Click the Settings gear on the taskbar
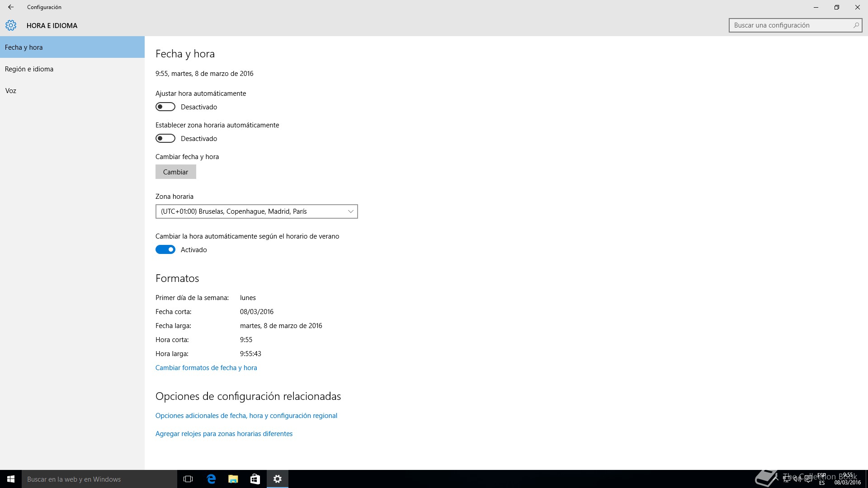 (278, 479)
